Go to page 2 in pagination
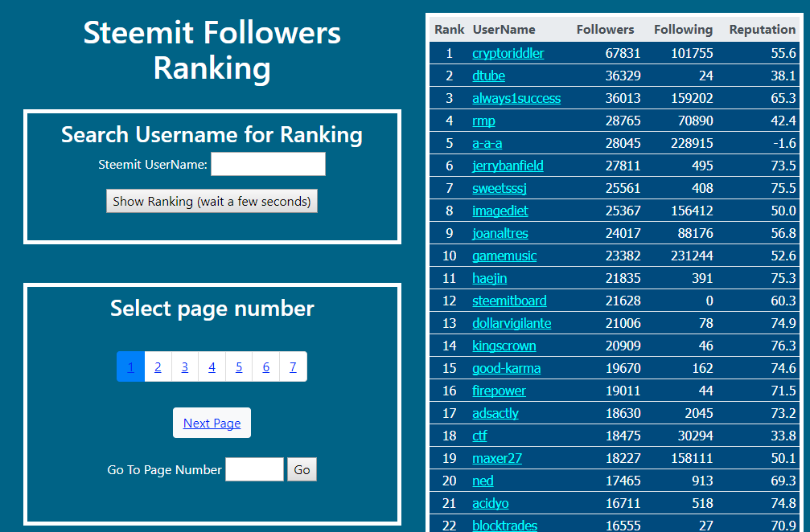810x532 pixels. (x=158, y=367)
